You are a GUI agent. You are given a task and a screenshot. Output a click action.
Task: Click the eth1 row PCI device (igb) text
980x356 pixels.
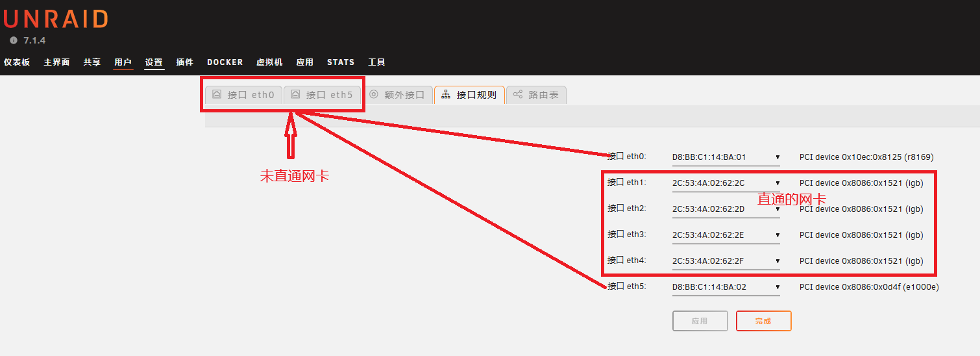point(861,183)
